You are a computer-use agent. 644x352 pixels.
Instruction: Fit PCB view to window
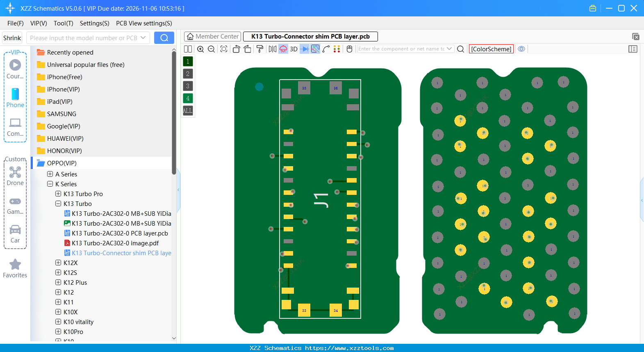[224, 49]
